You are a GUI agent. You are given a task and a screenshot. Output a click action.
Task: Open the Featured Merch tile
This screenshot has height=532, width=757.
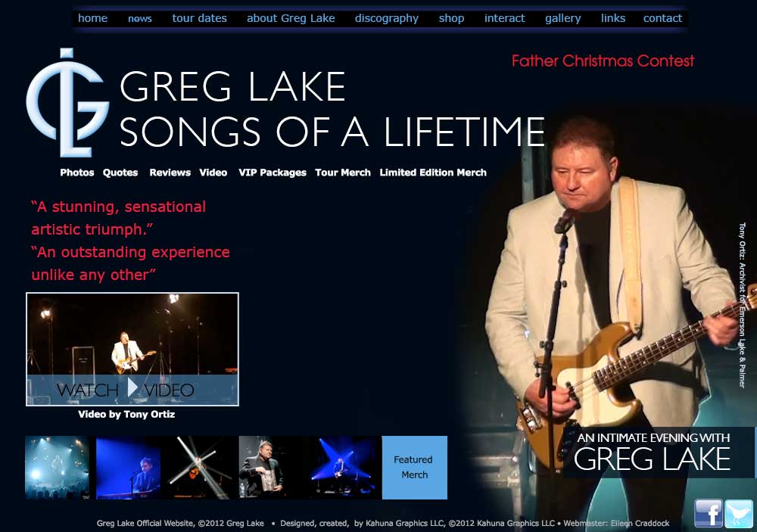(x=414, y=468)
